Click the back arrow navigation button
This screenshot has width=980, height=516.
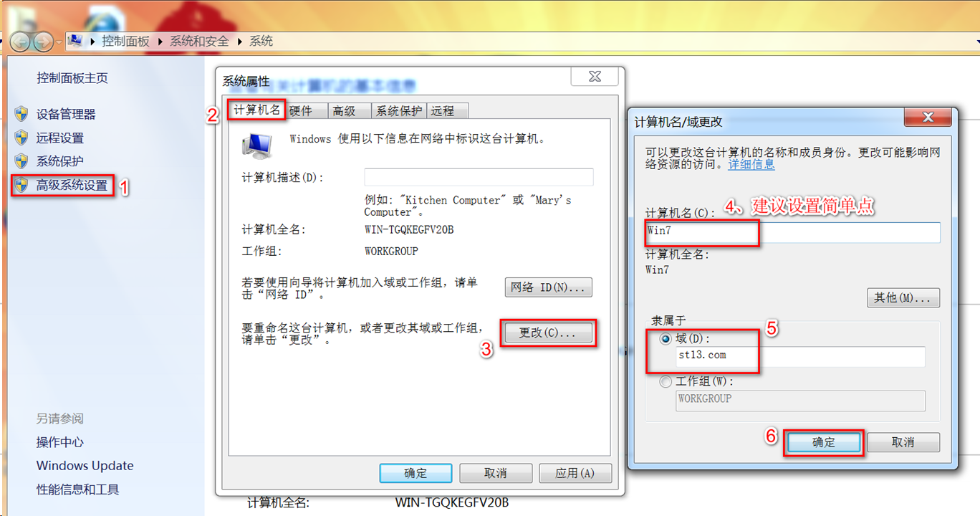coord(20,42)
